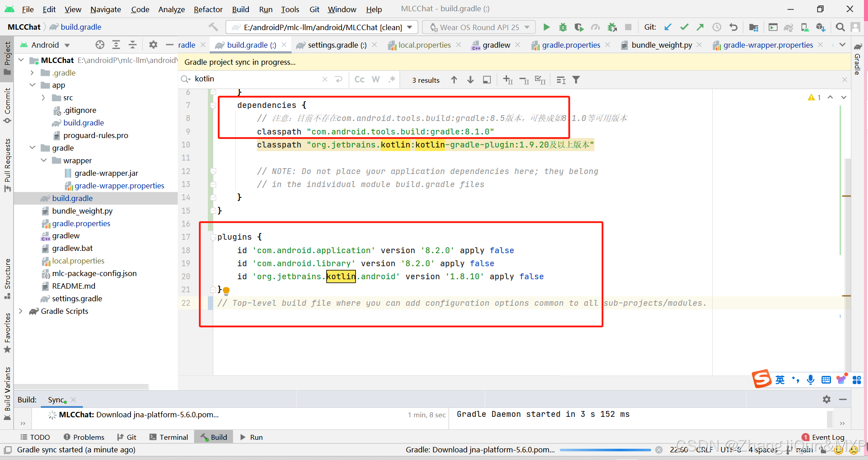Collapse the app folder
This screenshot has height=460, width=868.
pos(32,85)
